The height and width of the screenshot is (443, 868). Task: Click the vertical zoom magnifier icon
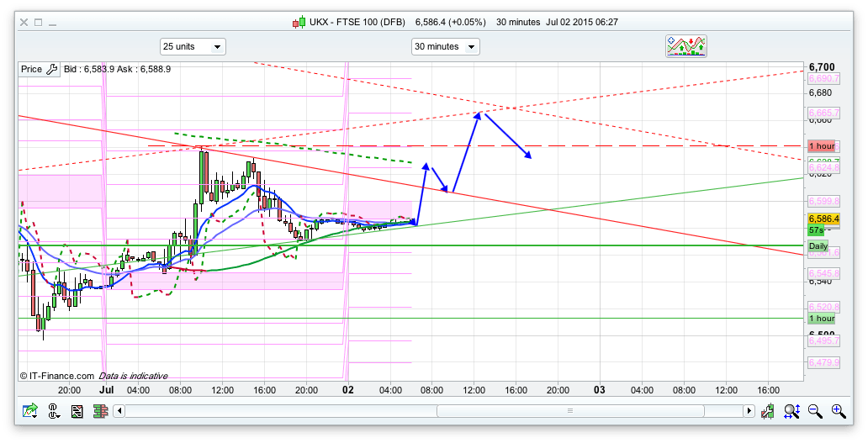click(x=791, y=411)
